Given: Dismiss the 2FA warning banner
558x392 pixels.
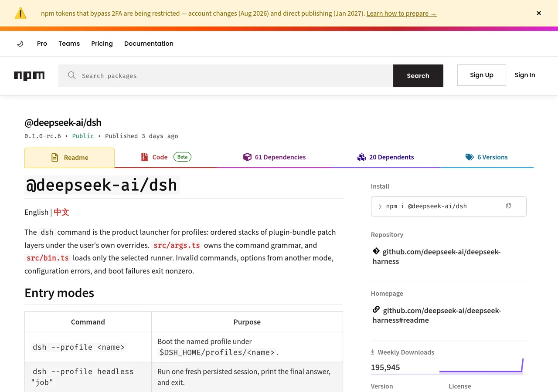Looking at the screenshot, I should click(539, 13).
